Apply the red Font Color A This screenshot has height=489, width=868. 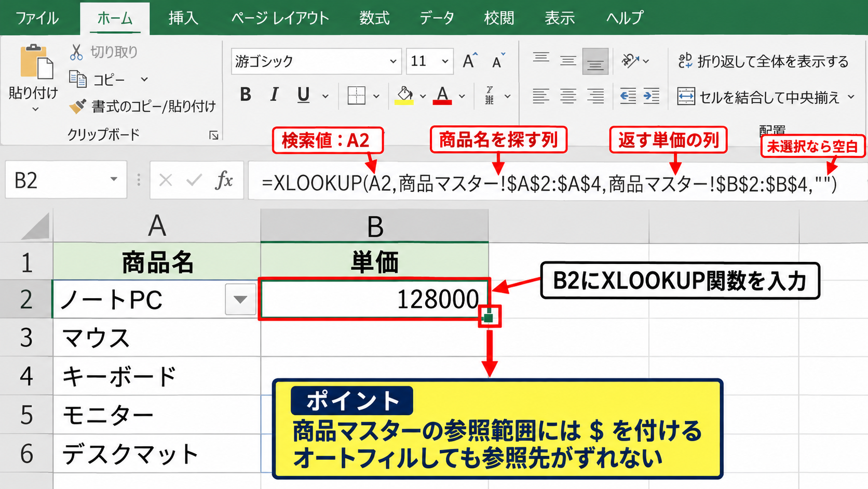[442, 96]
